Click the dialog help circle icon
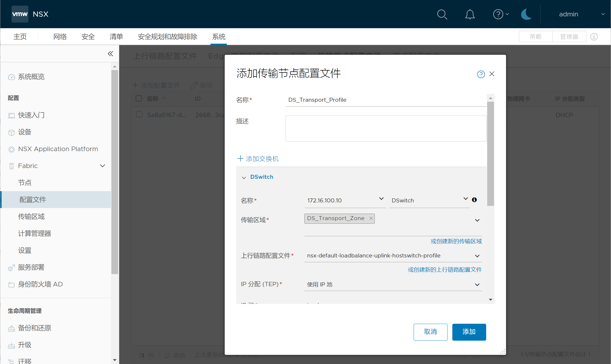Viewport: 611px width, 364px height. tap(481, 74)
